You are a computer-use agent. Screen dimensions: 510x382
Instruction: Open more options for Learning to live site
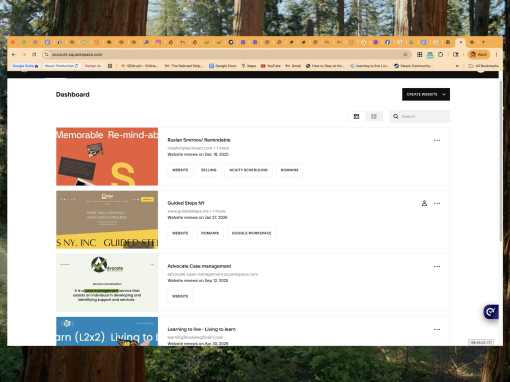click(437, 329)
